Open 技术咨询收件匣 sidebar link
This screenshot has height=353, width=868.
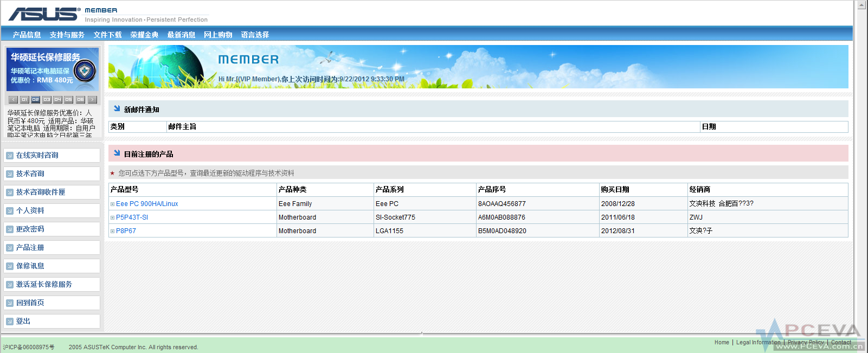pos(41,192)
